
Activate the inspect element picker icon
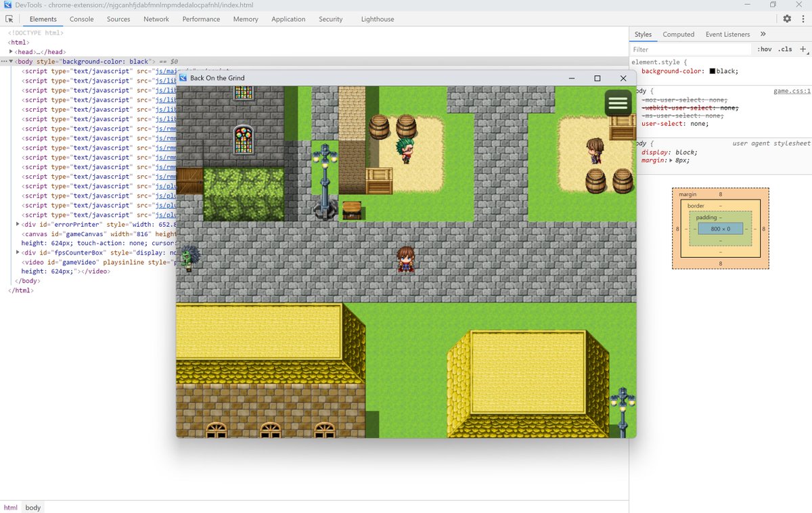pyautogui.click(x=9, y=19)
